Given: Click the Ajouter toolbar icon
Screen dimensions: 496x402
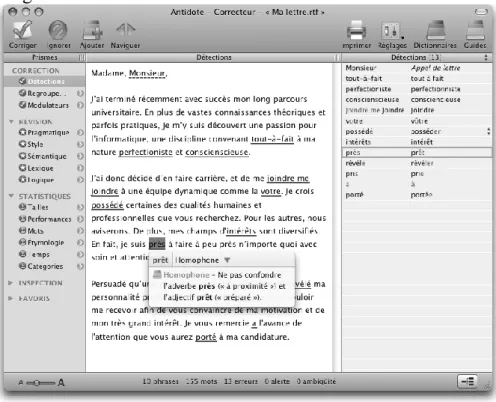Looking at the screenshot, I should (92, 30).
